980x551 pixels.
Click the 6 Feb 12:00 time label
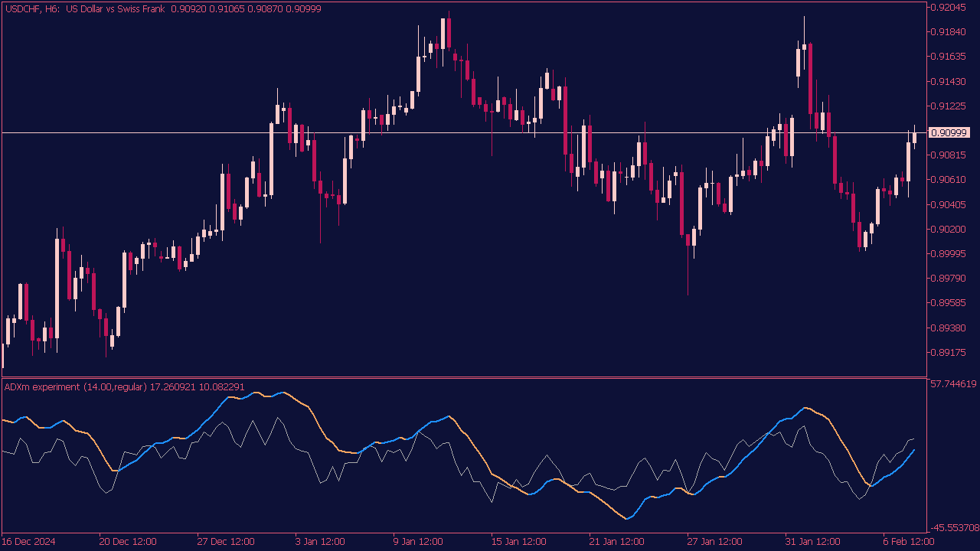click(x=909, y=541)
